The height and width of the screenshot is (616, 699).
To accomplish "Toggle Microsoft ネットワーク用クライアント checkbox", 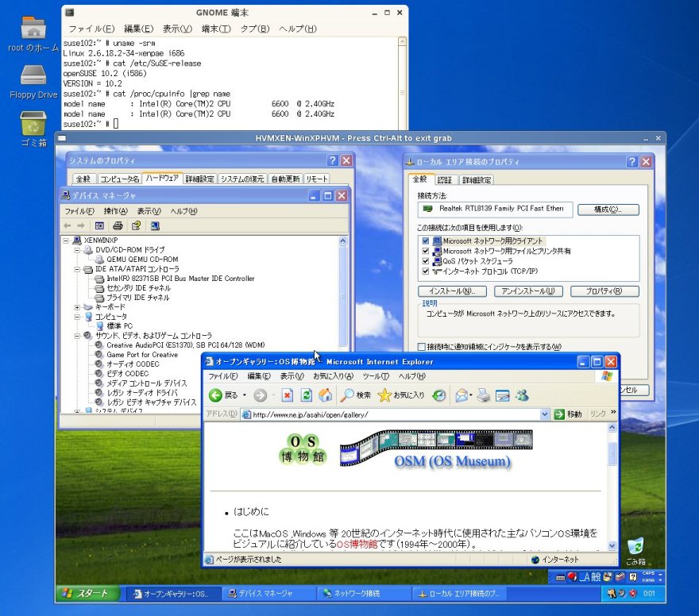I will (425, 241).
